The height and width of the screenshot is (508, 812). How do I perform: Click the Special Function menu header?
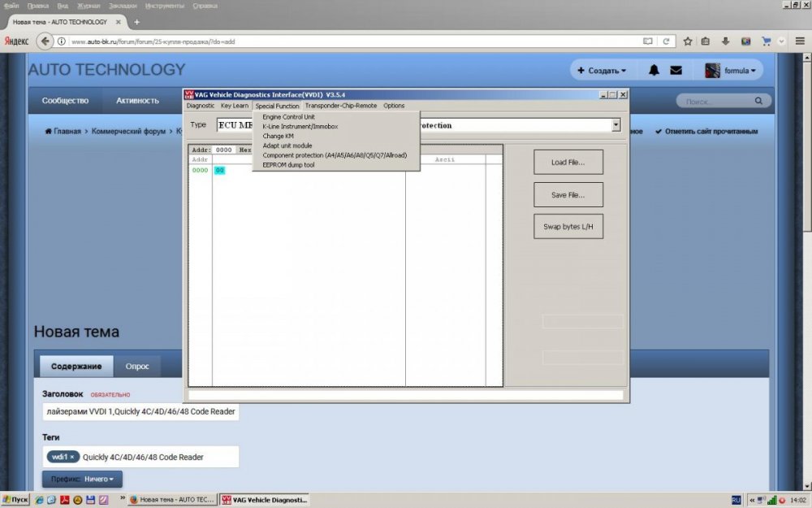tap(277, 106)
